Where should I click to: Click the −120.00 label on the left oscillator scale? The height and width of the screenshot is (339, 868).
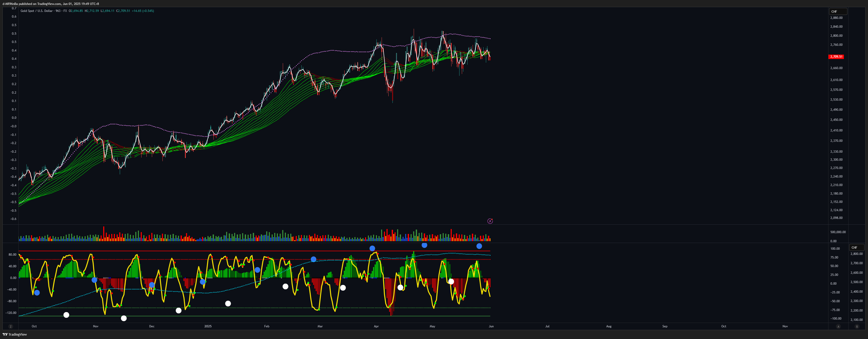coord(11,313)
